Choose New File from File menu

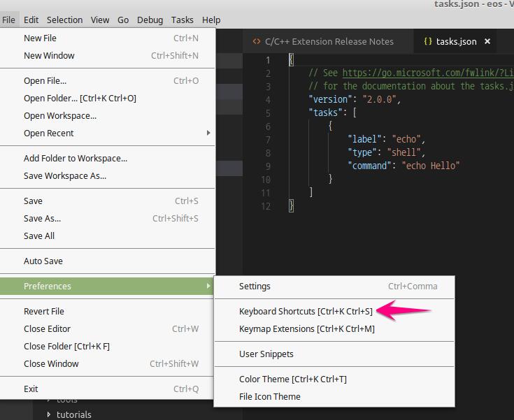click(108, 38)
